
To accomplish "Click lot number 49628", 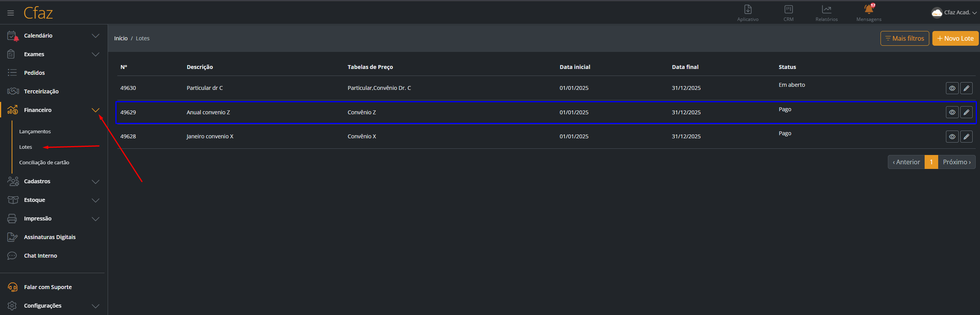I will coord(128,136).
